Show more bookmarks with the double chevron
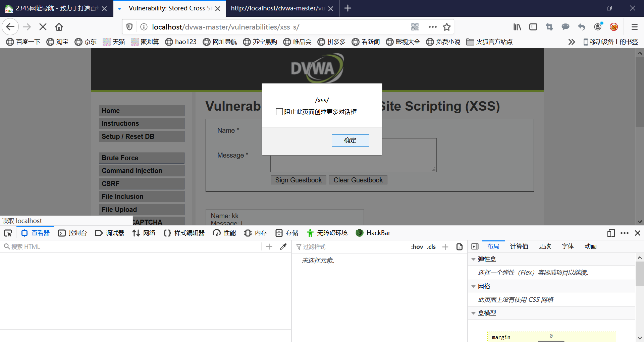This screenshot has width=644, height=342. [572, 42]
